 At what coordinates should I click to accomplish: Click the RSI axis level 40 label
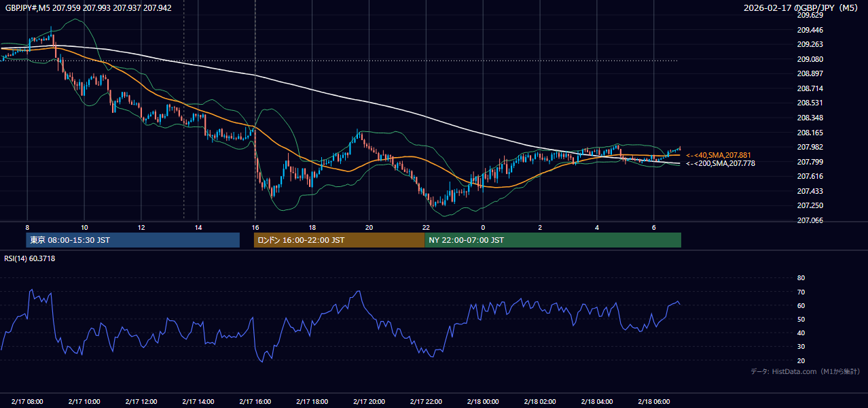[x=801, y=333]
